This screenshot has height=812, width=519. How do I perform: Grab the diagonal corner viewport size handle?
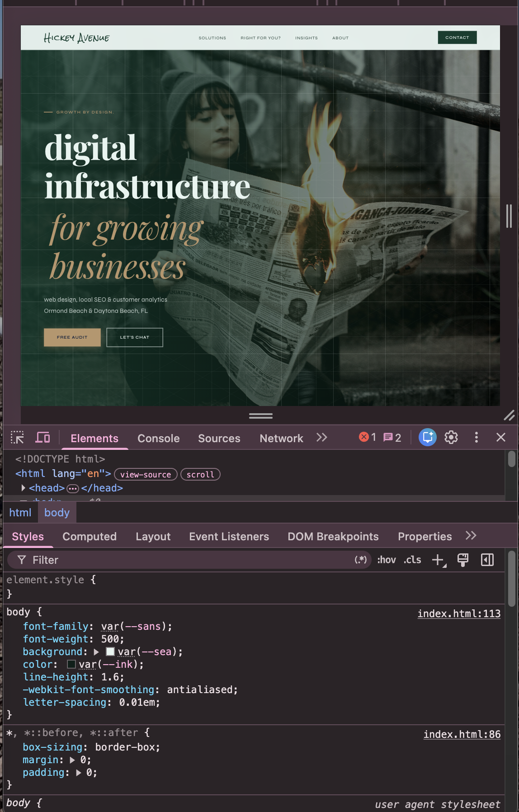[x=509, y=415]
